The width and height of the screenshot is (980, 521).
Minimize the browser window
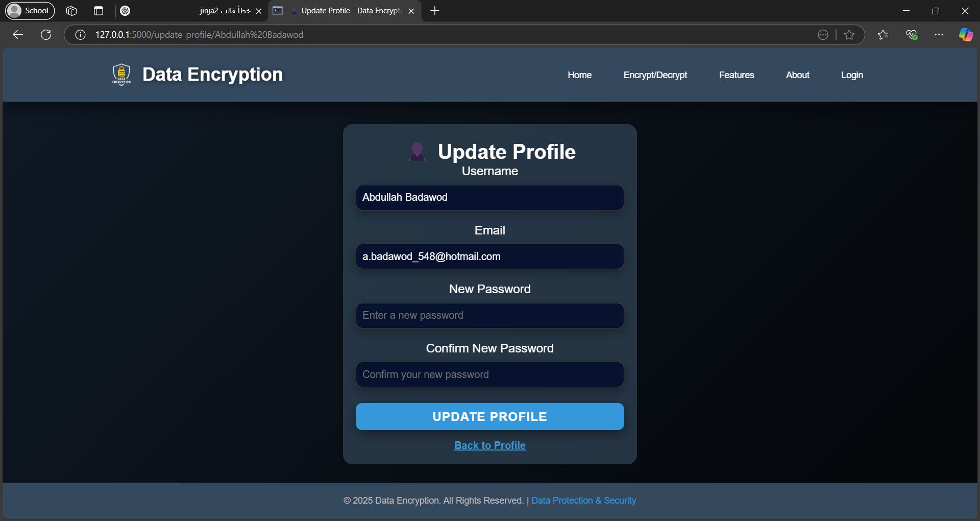906,11
